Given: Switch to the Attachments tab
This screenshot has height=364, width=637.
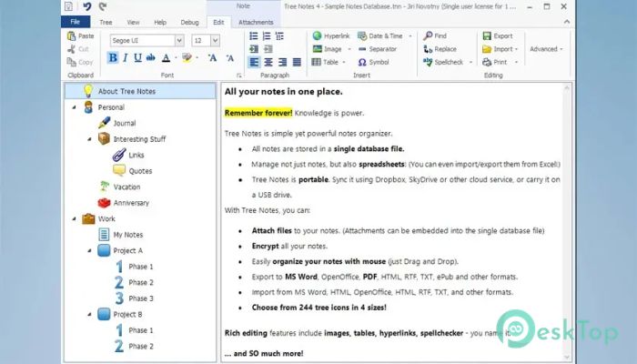Looking at the screenshot, I should pos(256,23).
